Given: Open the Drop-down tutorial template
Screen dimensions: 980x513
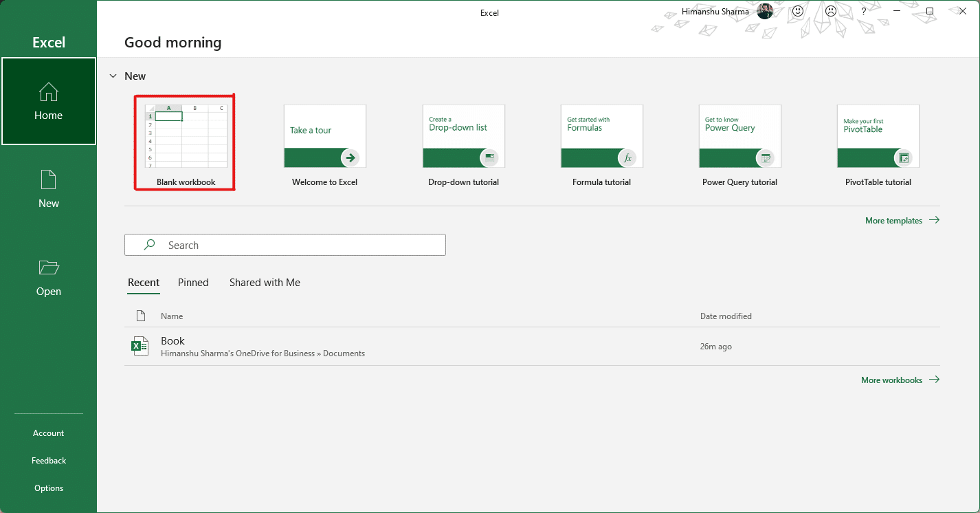Looking at the screenshot, I should 463,146.
